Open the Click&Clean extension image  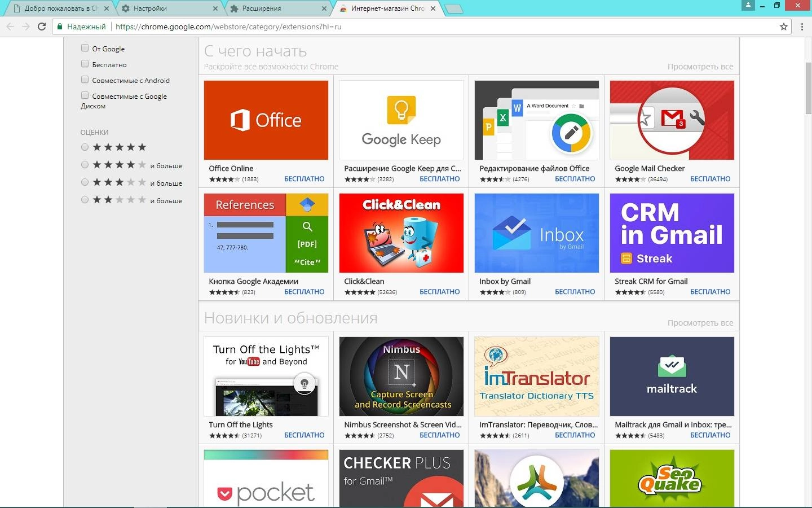pyautogui.click(x=401, y=233)
